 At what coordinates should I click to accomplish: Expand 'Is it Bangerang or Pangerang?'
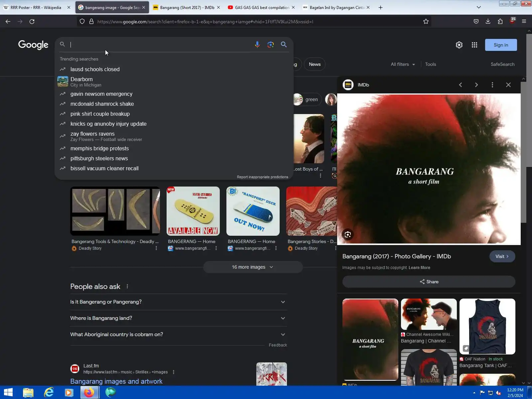click(x=178, y=302)
